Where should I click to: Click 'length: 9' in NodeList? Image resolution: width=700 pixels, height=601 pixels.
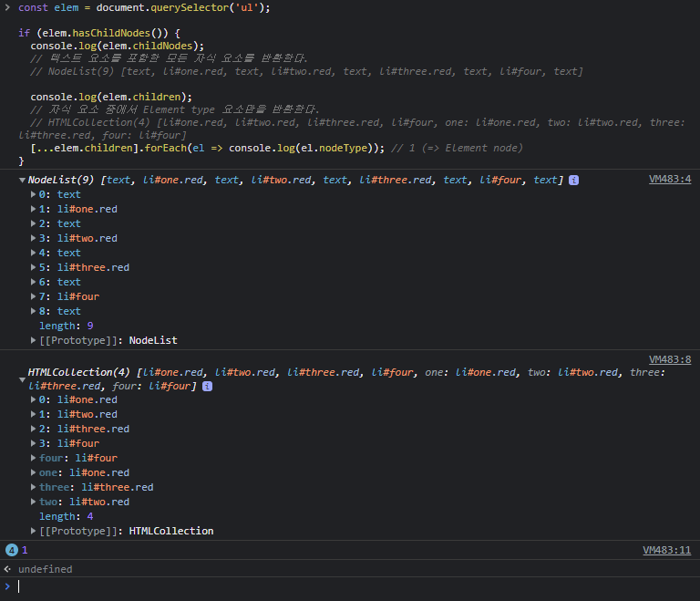[x=66, y=326]
